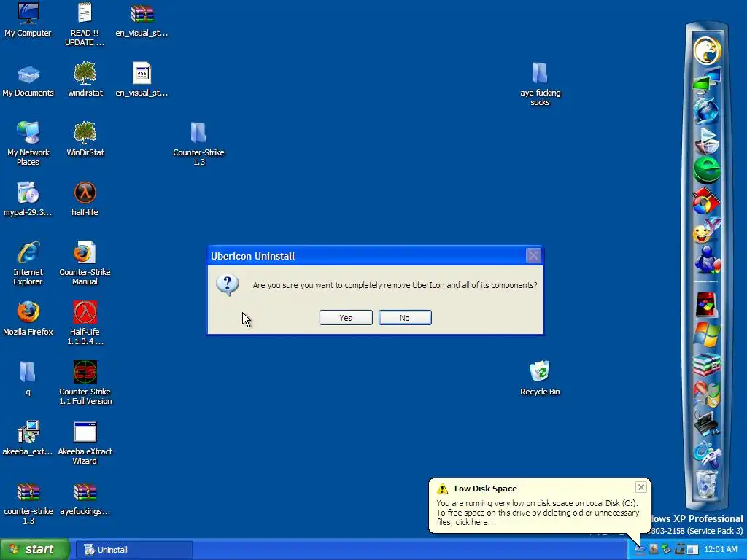This screenshot has height=560, width=747.
Task: Select the akeeba_ext installer icon
Action: click(x=28, y=438)
